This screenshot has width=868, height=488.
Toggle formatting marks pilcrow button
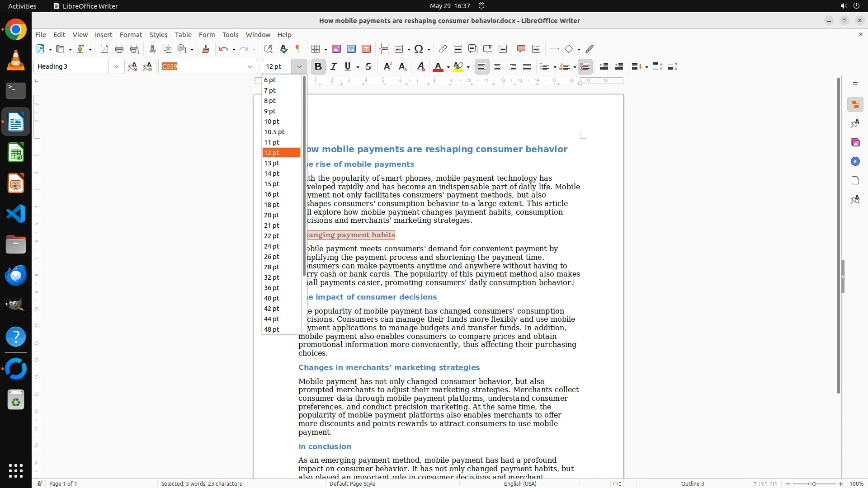click(298, 49)
